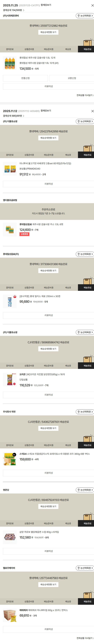
Task: Open the 삼양 까르보 불닭볶음면 product thumbnail
Action: (10, 537)
